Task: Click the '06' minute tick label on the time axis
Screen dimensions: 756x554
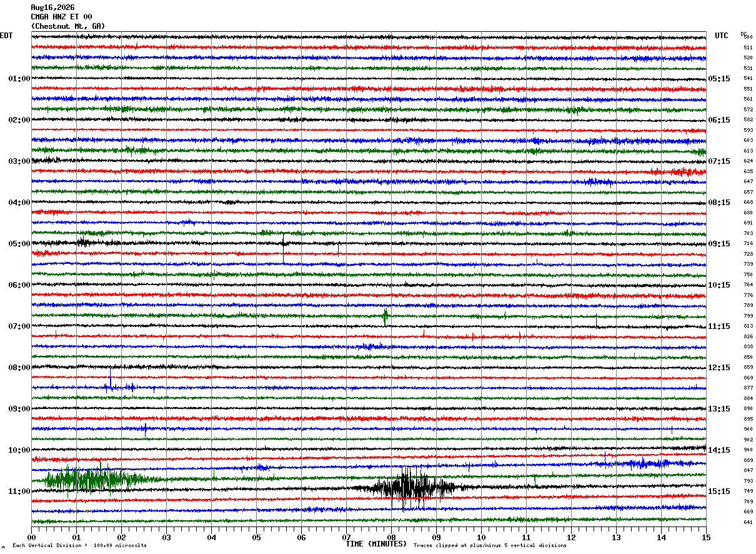Action: 301,537
